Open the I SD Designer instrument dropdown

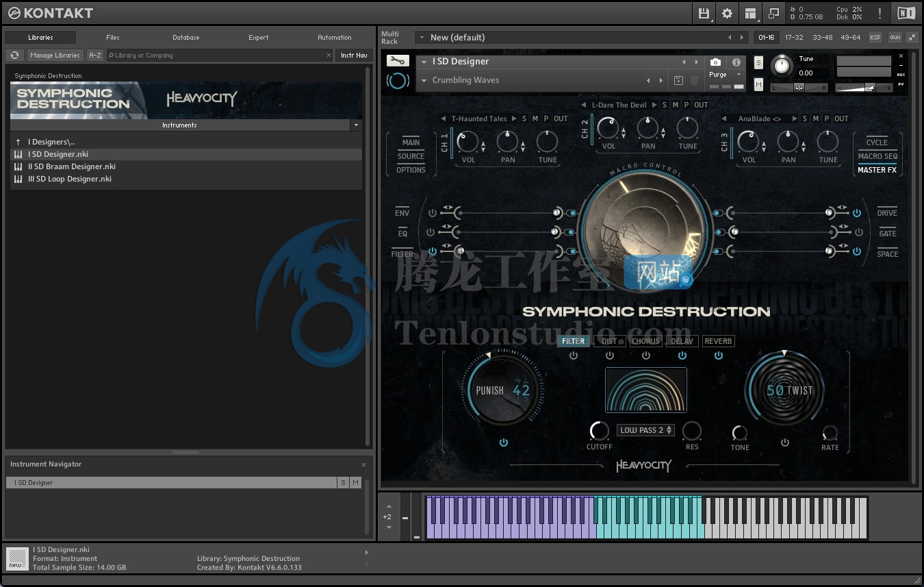point(424,62)
